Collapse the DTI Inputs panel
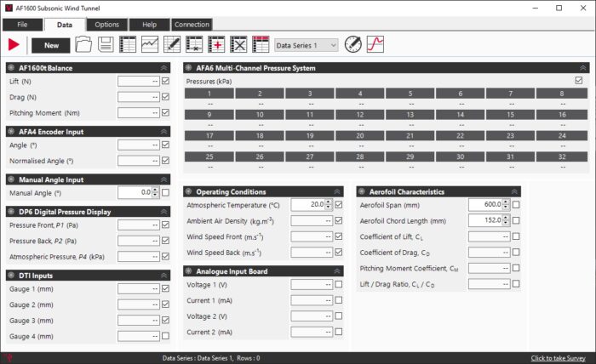This screenshot has height=364, width=596. coord(163,276)
